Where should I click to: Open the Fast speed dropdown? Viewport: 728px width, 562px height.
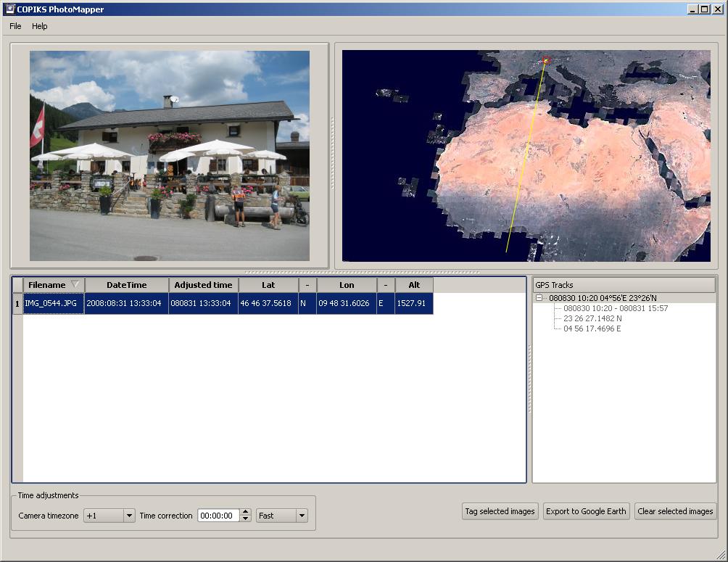(x=301, y=516)
